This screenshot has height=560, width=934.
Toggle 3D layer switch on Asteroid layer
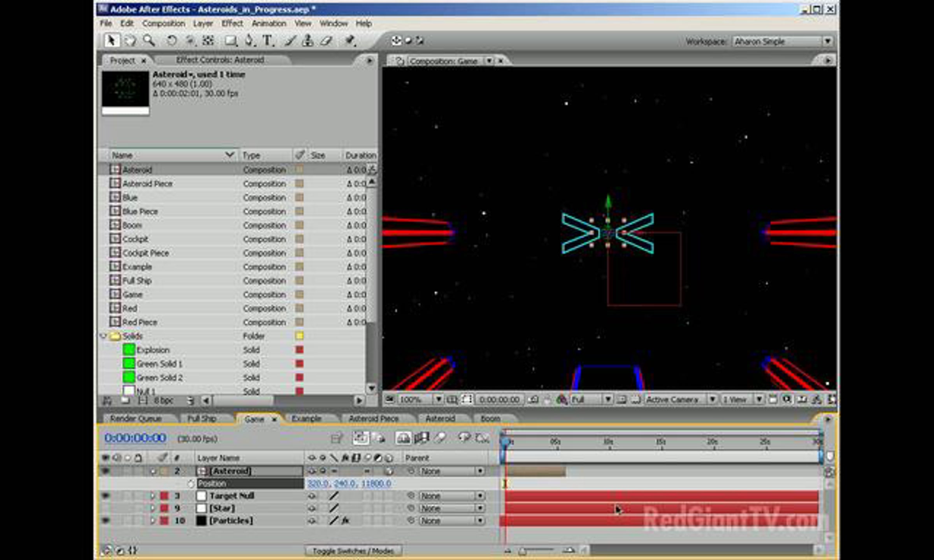coord(389,471)
